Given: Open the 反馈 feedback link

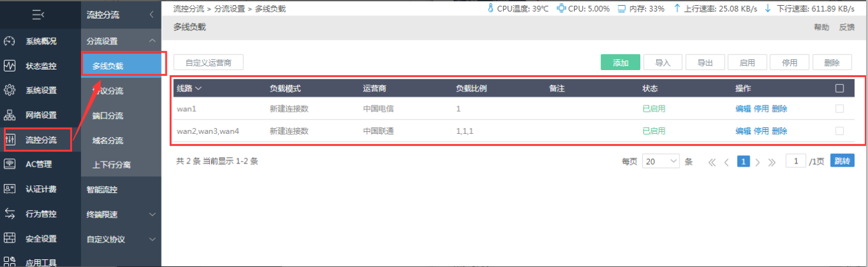Looking at the screenshot, I should pyautogui.click(x=847, y=27).
